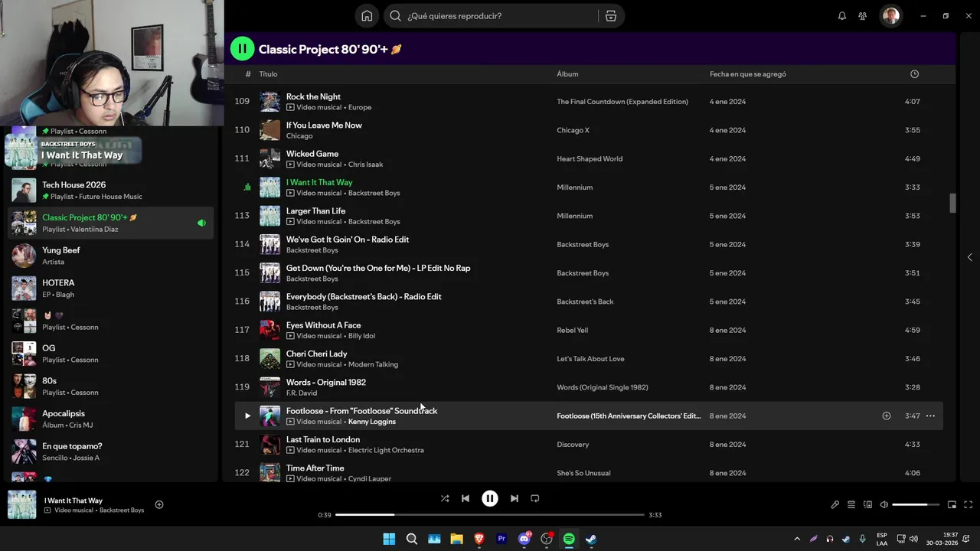Open Steam from the taskbar
Screen dimensions: 980x551
pos(592,539)
